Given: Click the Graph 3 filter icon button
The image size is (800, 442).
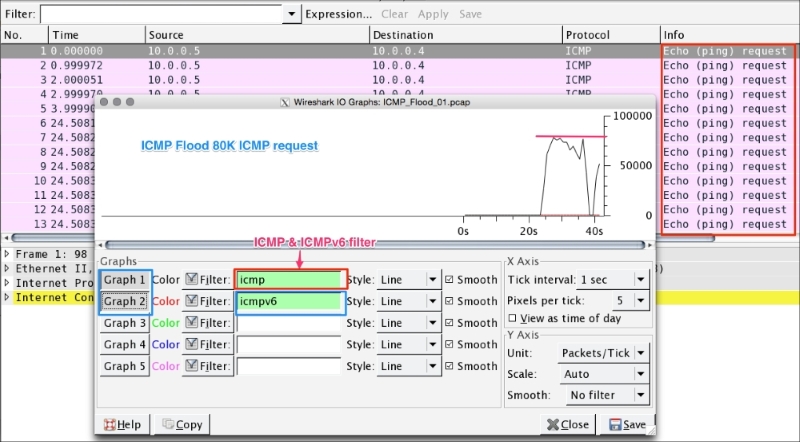Looking at the screenshot, I should pyautogui.click(x=208, y=323).
